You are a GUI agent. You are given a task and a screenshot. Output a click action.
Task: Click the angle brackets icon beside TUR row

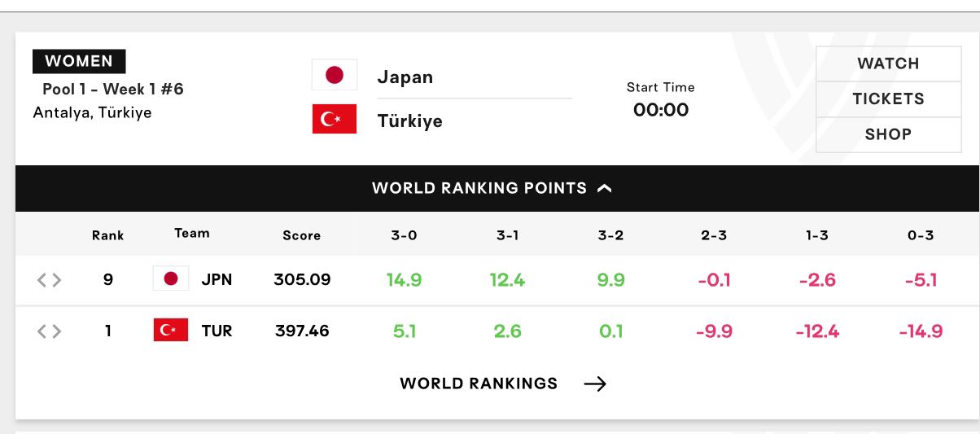[49, 331]
